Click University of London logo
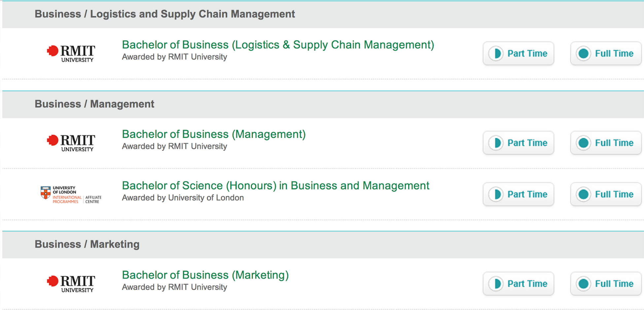 coord(71,194)
